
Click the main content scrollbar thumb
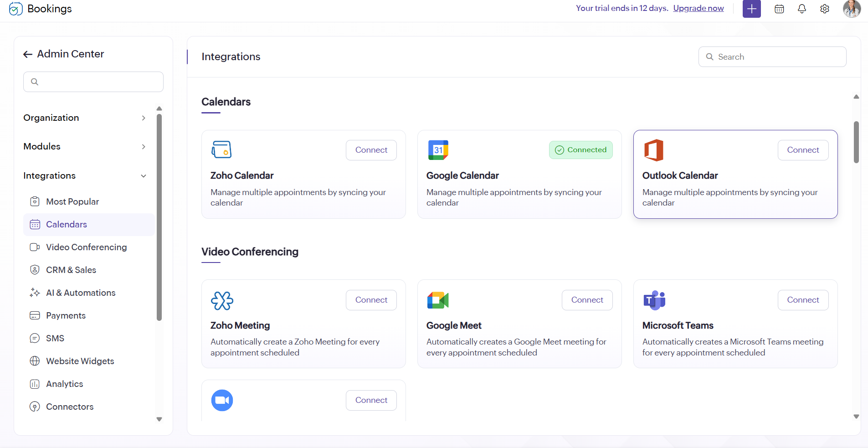[857, 142]
